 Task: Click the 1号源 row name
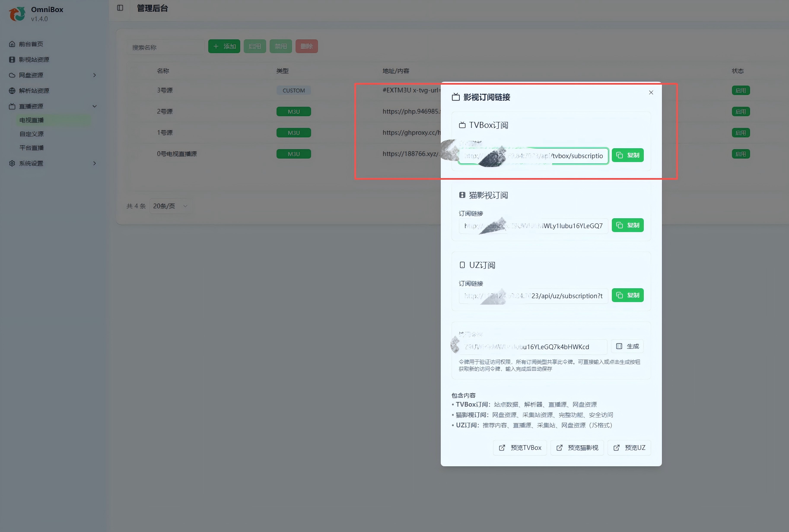[x=165, y=133]
